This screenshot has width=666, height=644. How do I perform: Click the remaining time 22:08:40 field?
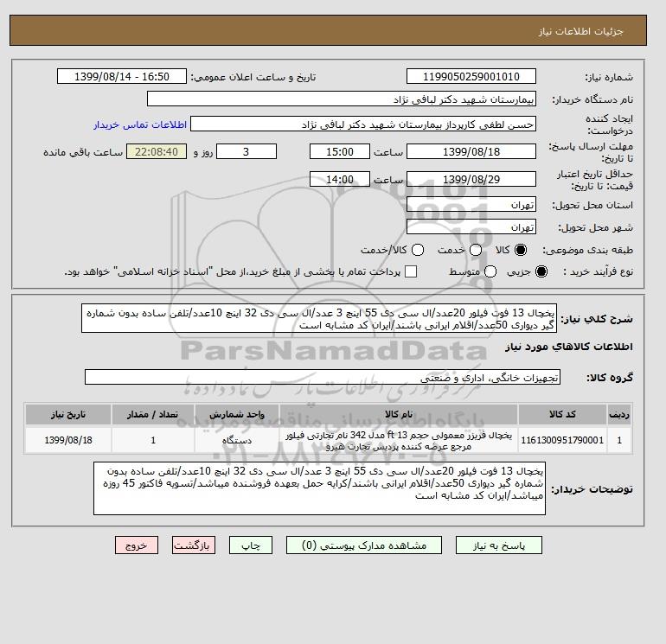click(x=157, y=151)
